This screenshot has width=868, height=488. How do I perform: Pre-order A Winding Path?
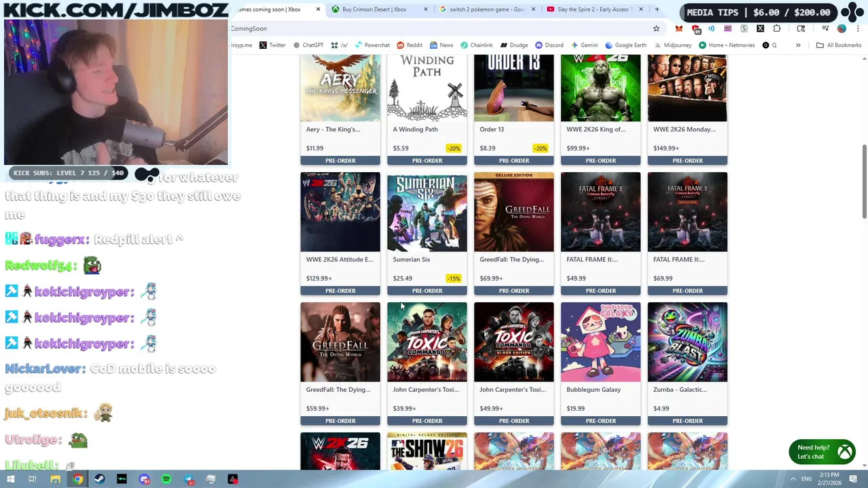[x=427, y=161]
